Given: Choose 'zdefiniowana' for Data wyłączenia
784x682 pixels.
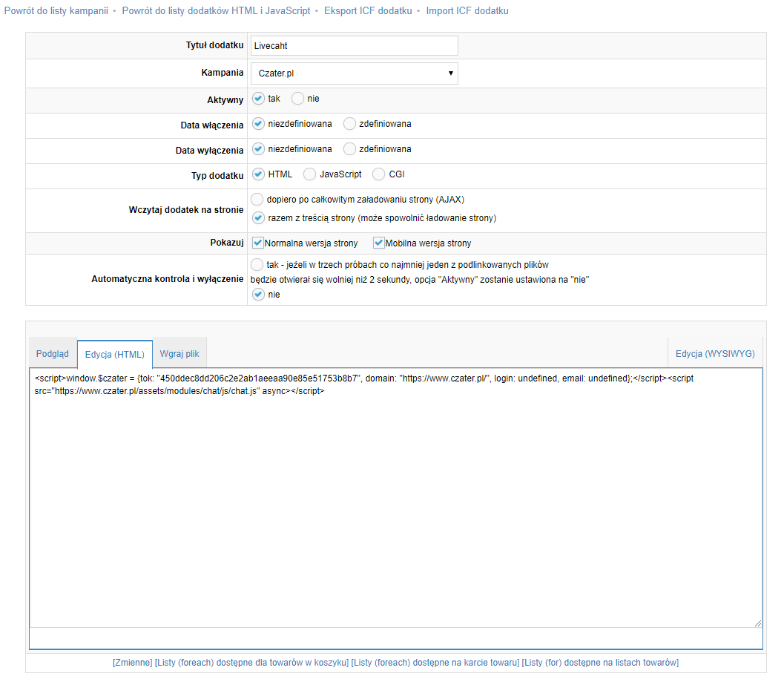Looking at the screenshot, I should click(350, 149).
